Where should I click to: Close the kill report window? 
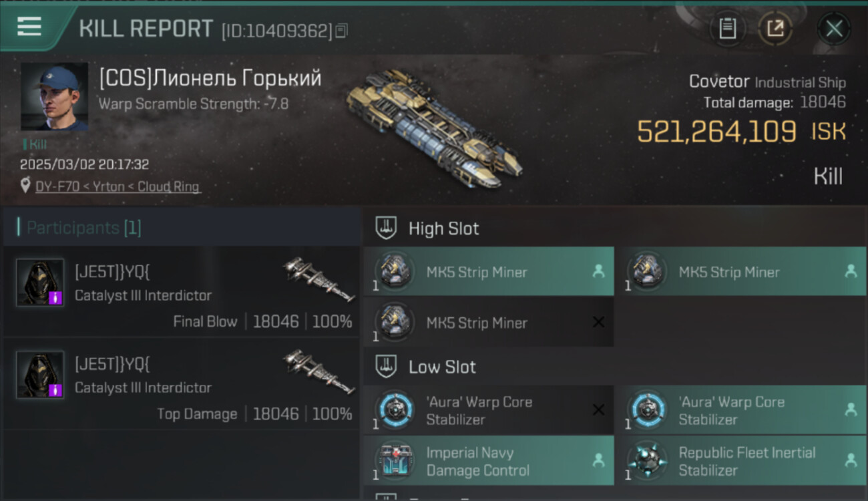tap(834, 29)
